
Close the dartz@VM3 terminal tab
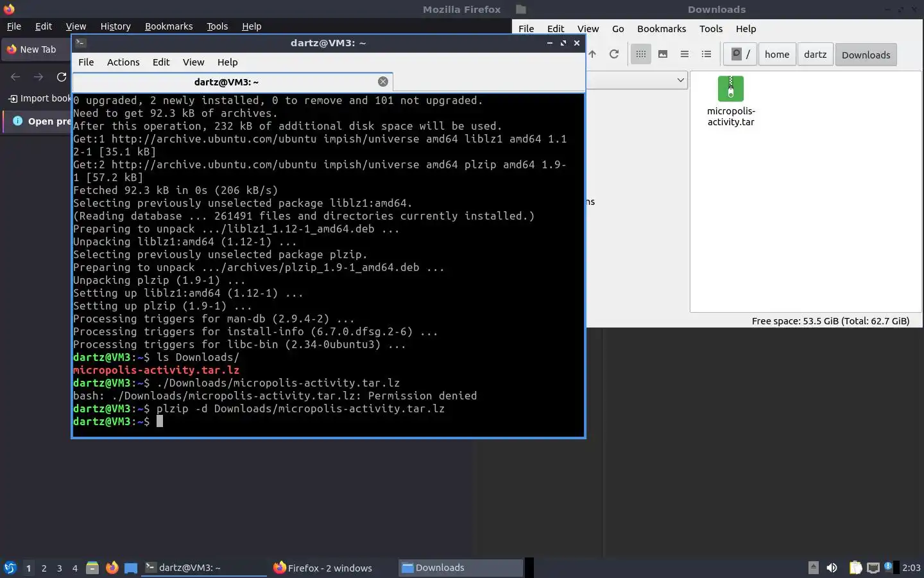383,82
